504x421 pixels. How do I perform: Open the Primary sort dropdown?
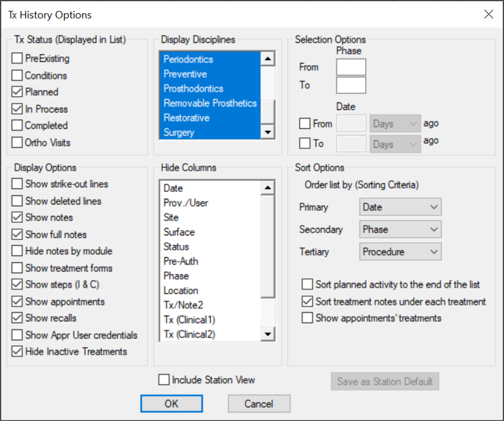coord(400,207)
